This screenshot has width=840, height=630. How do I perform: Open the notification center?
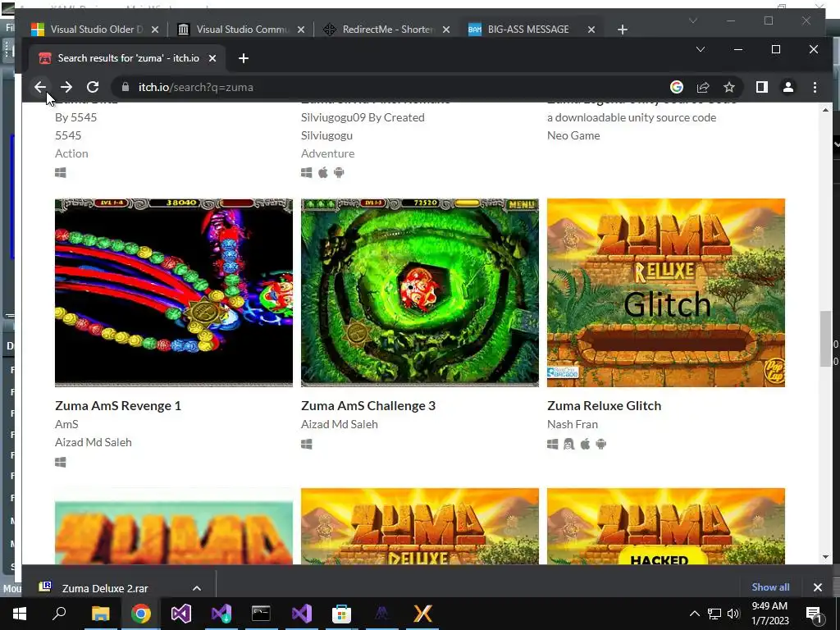pyautogui.click(x=814, y=614)
